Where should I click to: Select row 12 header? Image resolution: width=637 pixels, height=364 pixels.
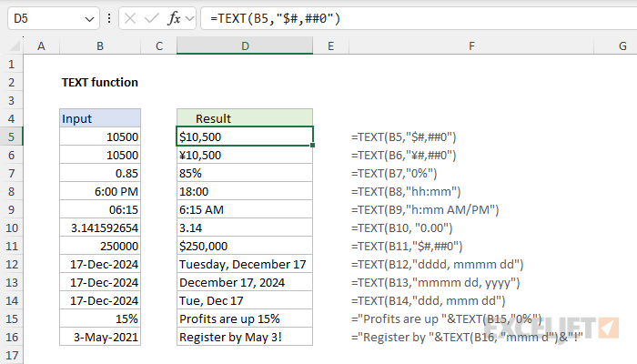[x=11, y=264]
